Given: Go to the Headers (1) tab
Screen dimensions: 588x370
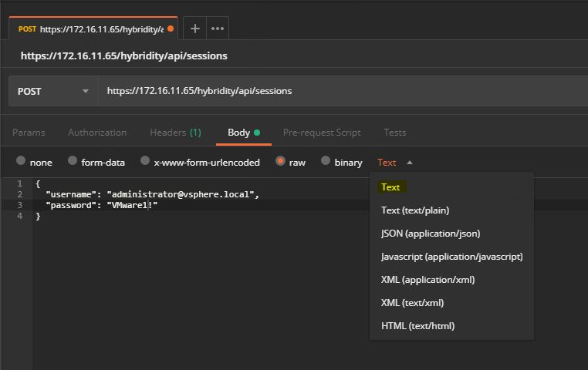Looking at the screenshot, I should point(175,133).
